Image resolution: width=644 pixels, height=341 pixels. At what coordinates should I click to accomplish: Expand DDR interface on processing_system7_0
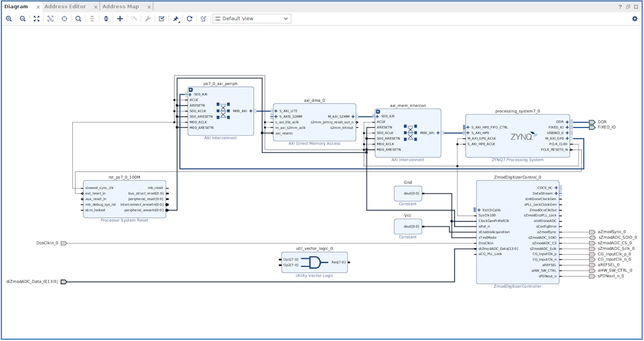tap(567, 122)
